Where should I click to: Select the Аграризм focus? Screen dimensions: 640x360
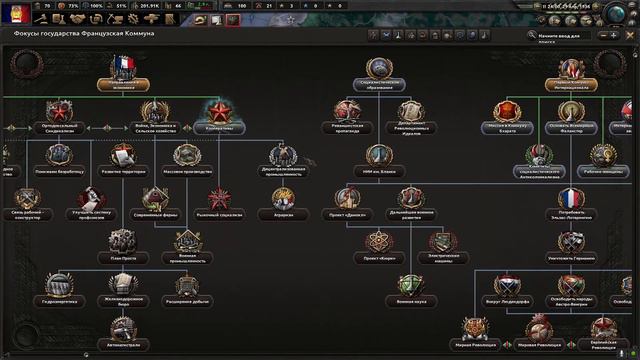(x=283, y=205)
